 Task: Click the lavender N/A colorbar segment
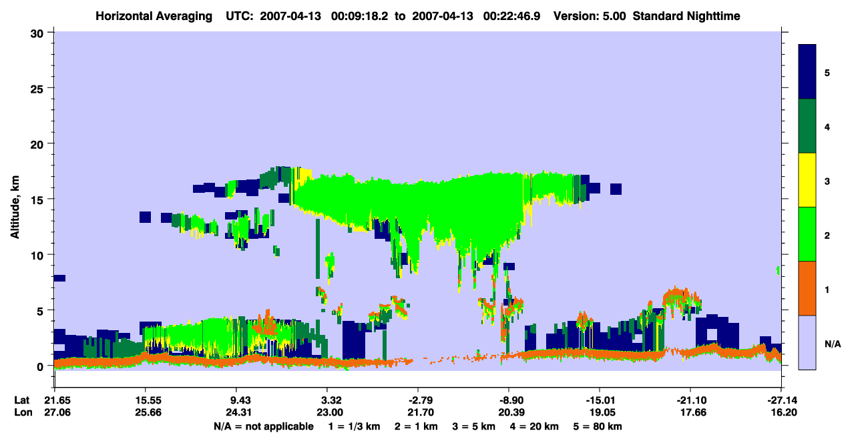pyautogui.click(x=808, y=342)
